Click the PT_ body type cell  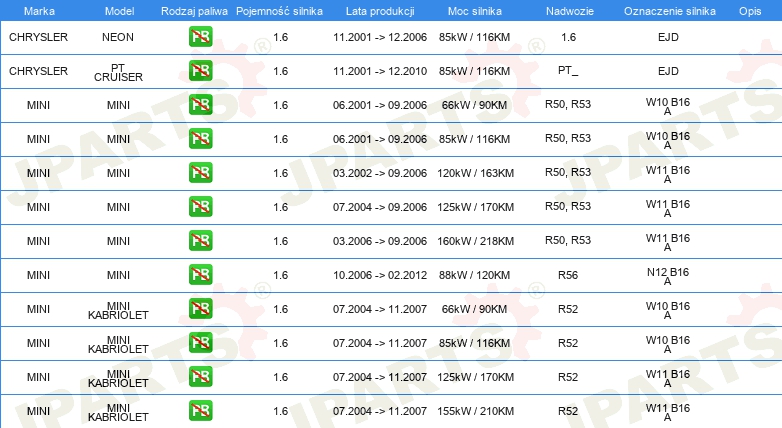click(x=568, y=70)
